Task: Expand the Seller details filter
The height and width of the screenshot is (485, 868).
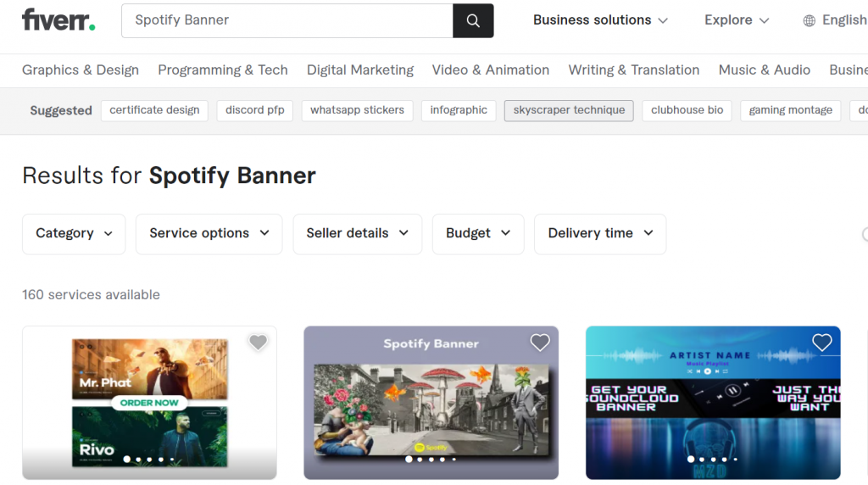Action: point(357,233)
